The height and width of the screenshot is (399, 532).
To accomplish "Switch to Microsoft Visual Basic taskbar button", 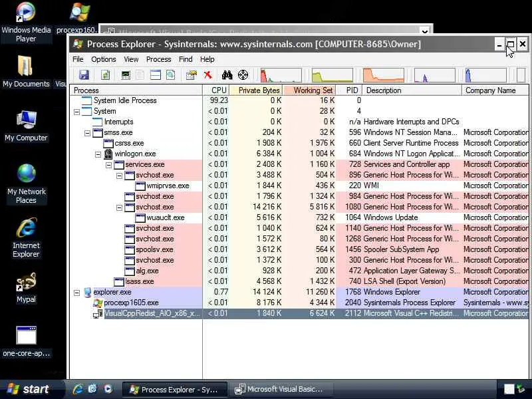I will coord(280,389).
